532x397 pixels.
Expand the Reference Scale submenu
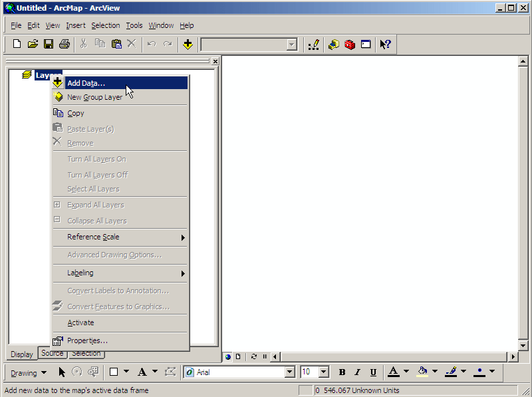pyautogui.click(x=120, y=237)
